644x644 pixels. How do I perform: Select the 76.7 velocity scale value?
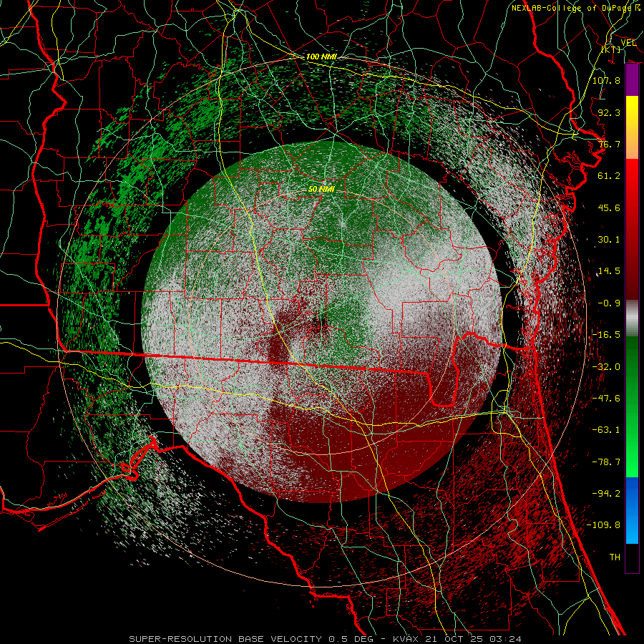point(609,144)
